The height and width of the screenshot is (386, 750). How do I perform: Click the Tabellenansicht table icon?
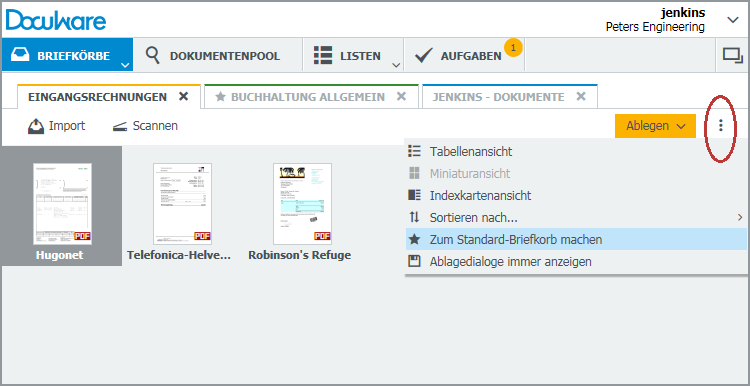click(414, 152)
